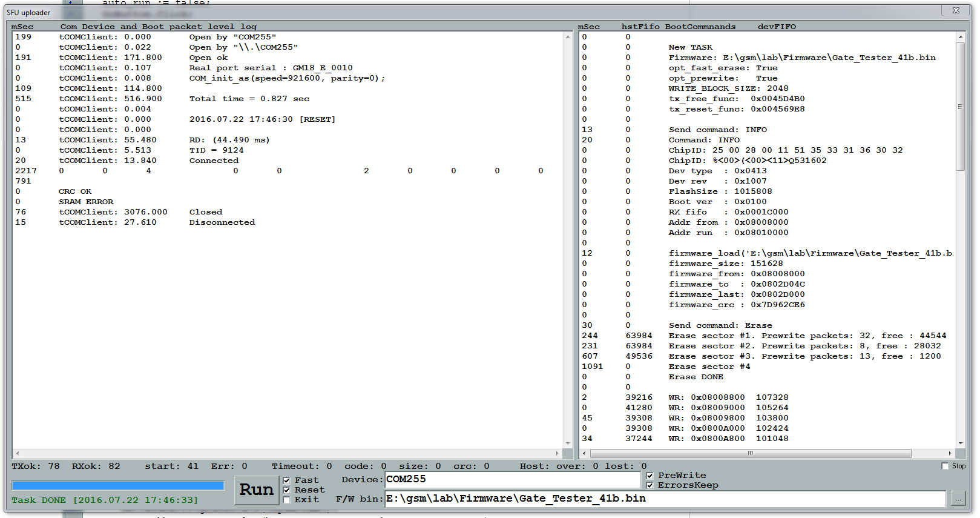Click the 'devFIFO' header label
980x518 pixels.
click(777, 27)
